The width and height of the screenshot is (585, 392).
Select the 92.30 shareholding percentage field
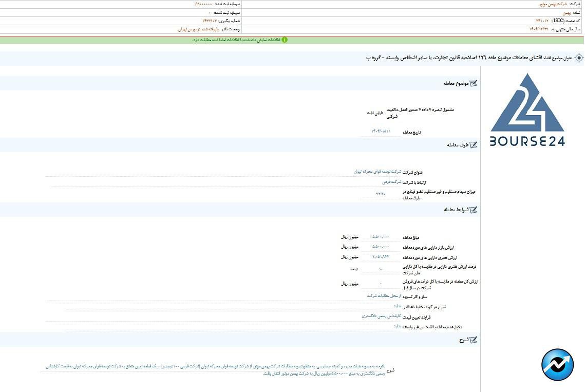tap(381, 194)
